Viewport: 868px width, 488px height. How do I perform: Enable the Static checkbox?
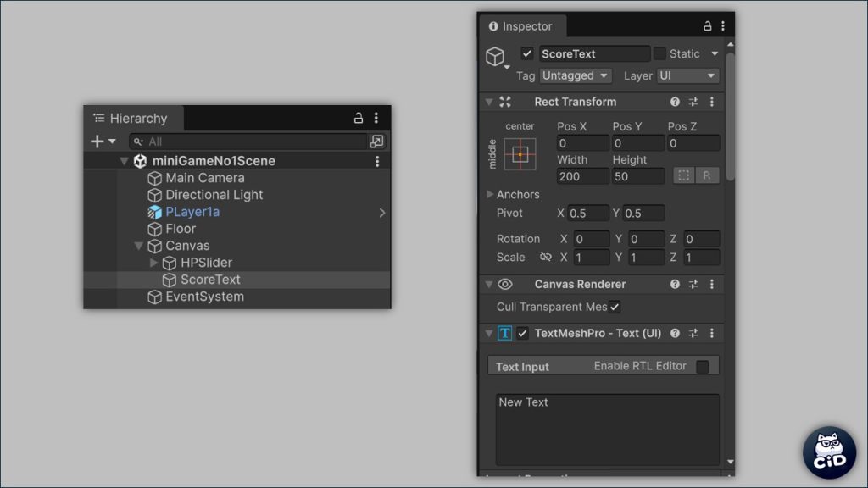pyautogui.click(x=659, y=53)
